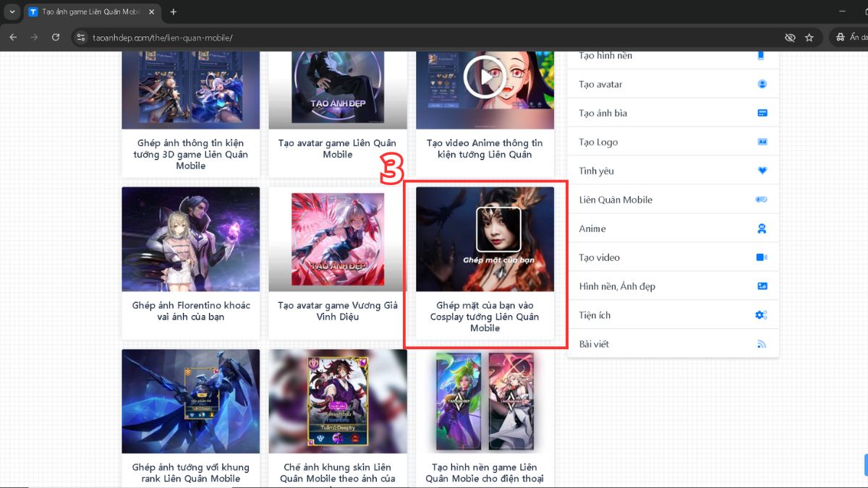Open Chế ảnh khung skin Liên Quân title
Image resolution: width=868 pixels, height=488 pixels.
338,474
